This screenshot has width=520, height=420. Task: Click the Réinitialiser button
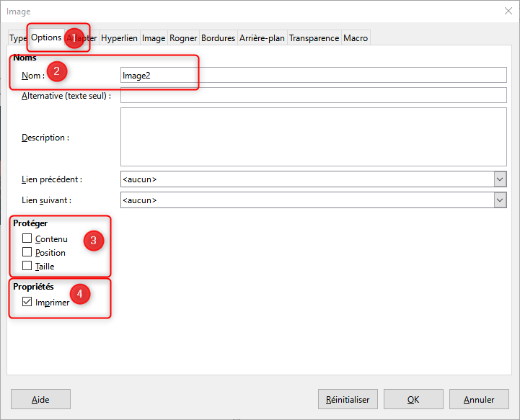348,400
